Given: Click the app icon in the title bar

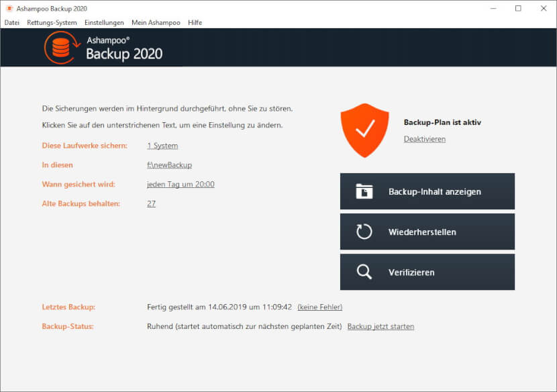Looking at the screenshot, I should click(9, 8).
